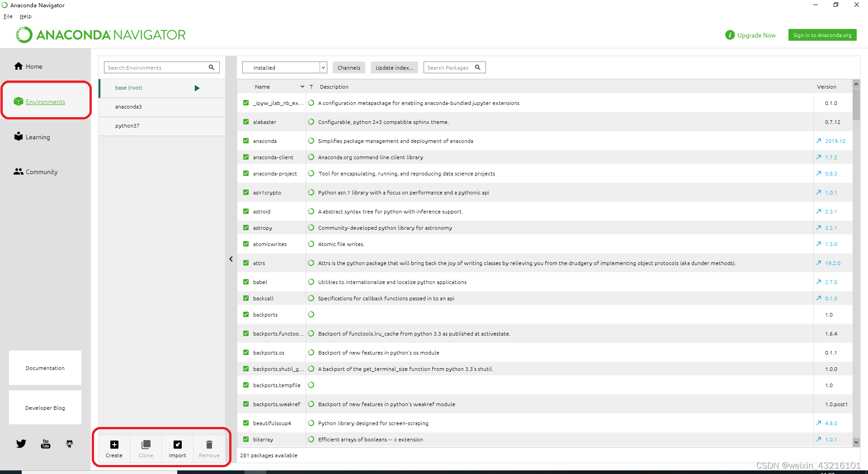This screenshot has width=868, height=474.
Task: Click the type circle icon for backports
Action: coord(311,315)
